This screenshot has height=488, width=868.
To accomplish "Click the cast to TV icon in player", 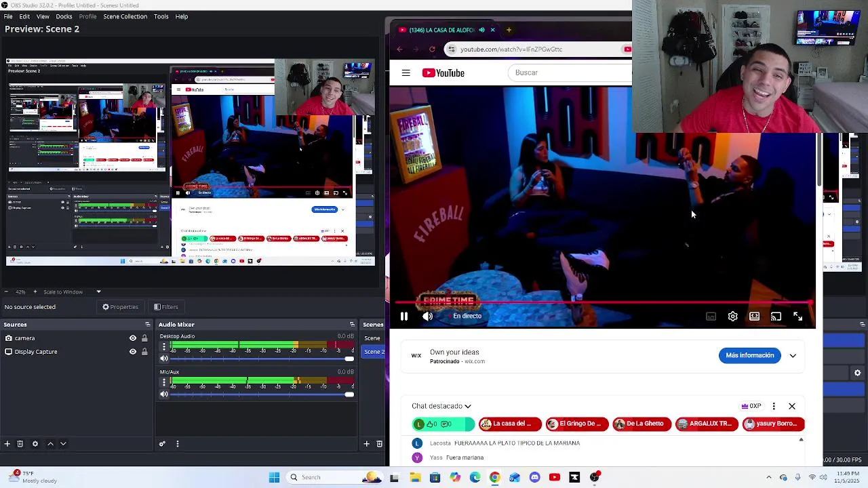I will tap(776, 317).
